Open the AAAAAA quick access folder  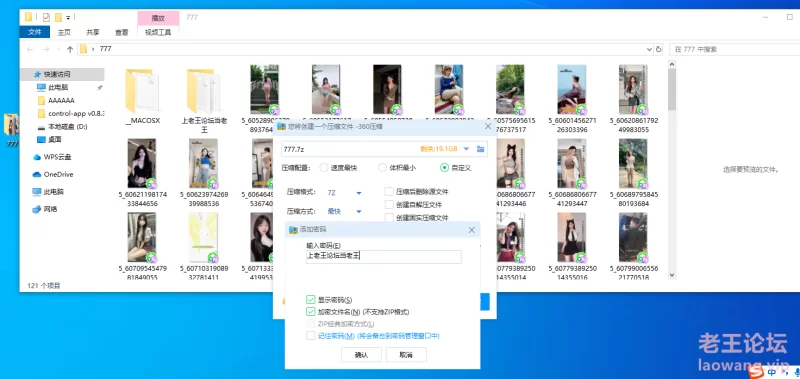click(x=61, y=100)
